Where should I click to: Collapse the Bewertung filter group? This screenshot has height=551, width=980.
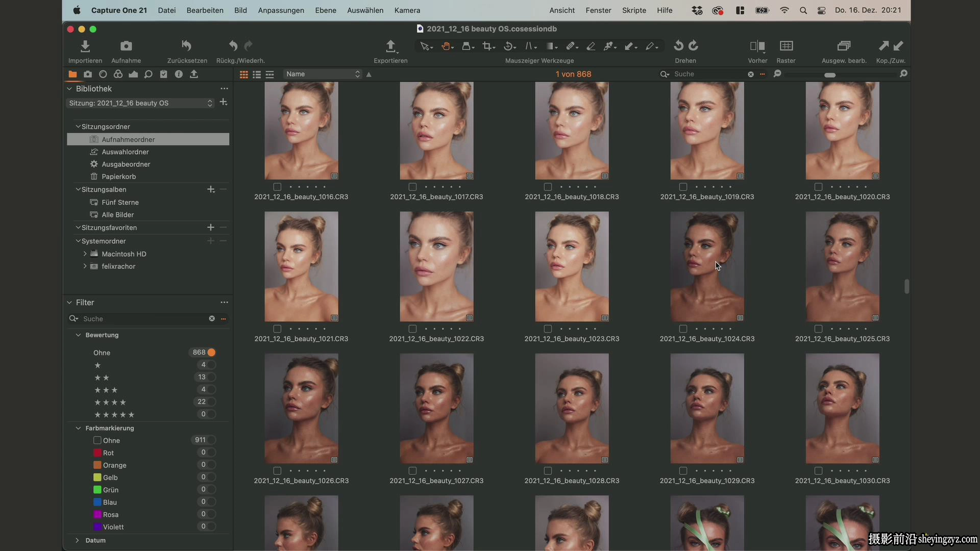pyautogui.click(x=78, y=335)
